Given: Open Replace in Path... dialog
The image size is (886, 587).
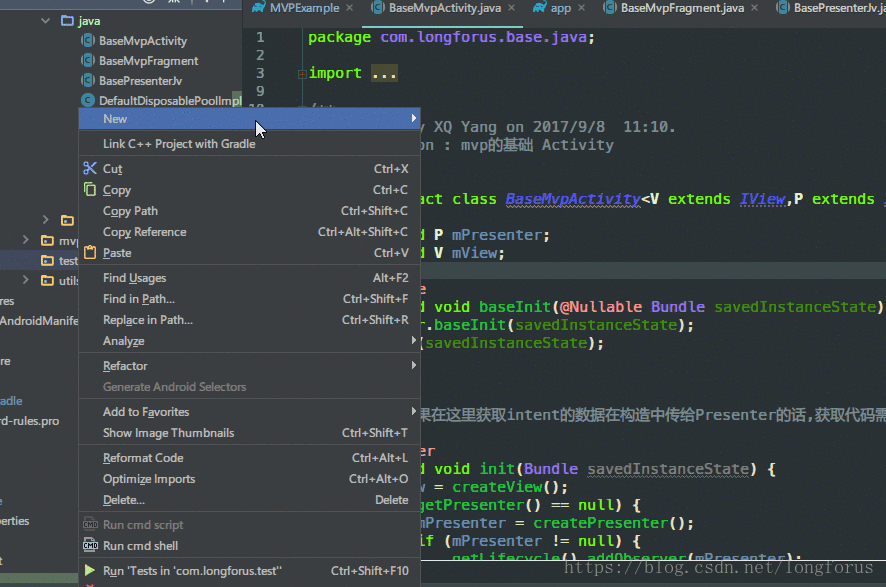Looking at the screenshot, I should (x=249, y=320).
